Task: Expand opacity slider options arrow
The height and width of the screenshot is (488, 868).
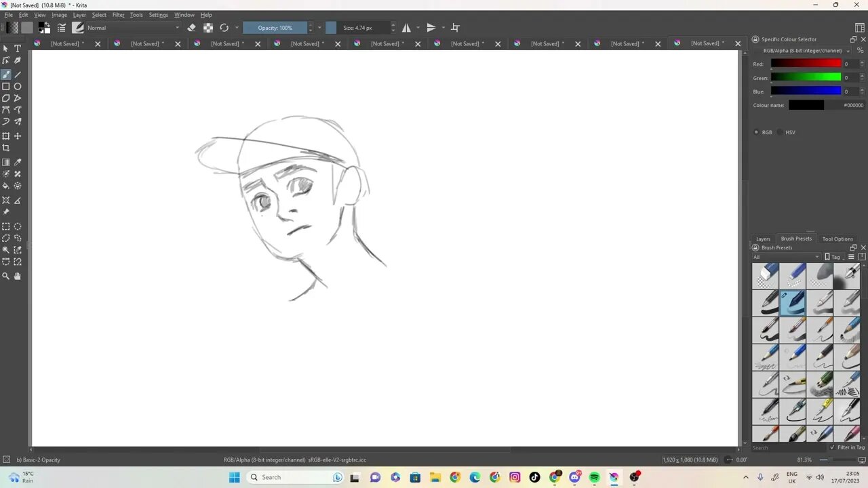Action: (320, 28)
